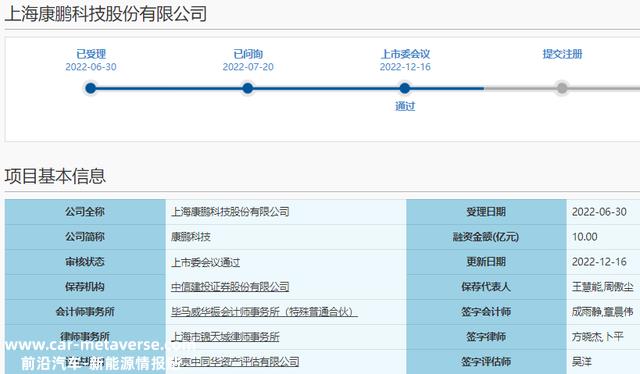640x374 pixels.
Task: Open the 提交注册 stage label
Action: pyautogui.click(x=562, y=54)
